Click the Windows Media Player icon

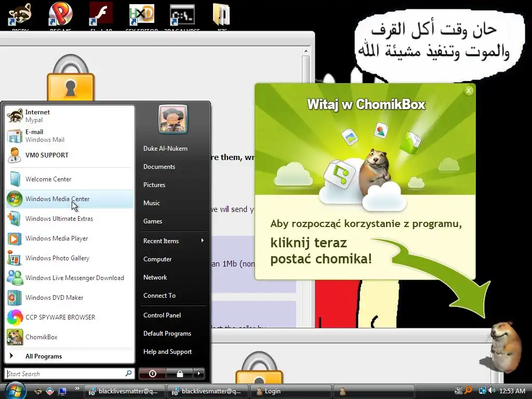14,238
